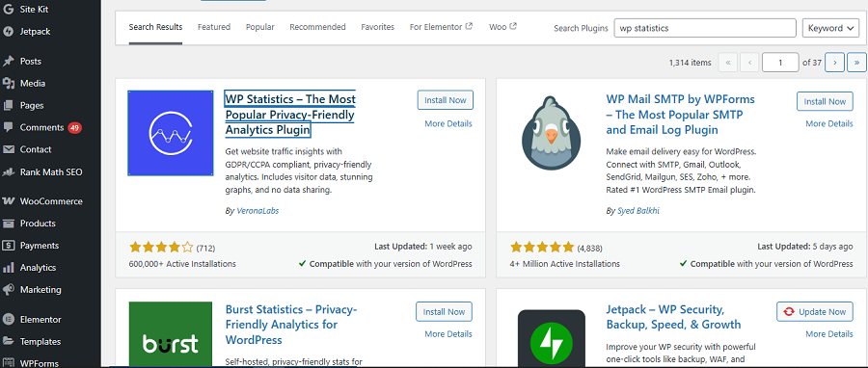Open Site Kit via Google icon
The height and width of the screenshot is (368, 868).
click(x=9, y=9)
